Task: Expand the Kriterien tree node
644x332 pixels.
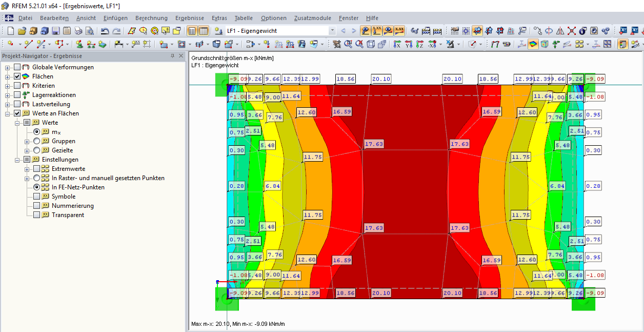Action: (x=8, y=86)
